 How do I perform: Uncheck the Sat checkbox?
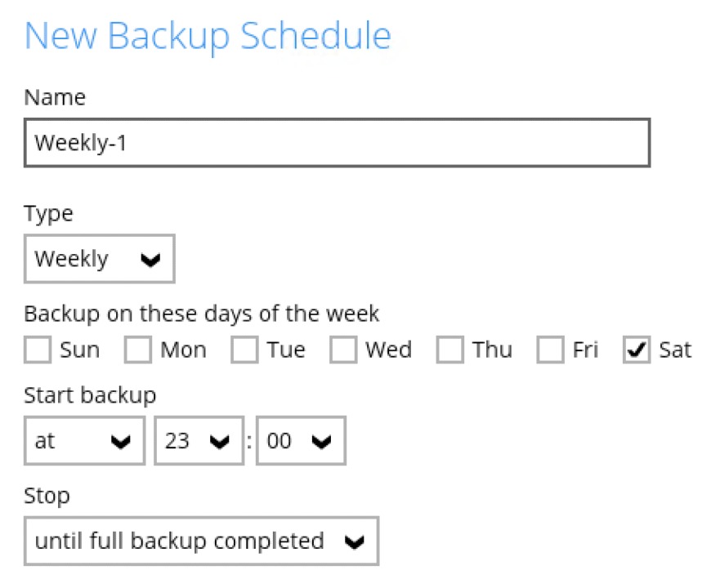click(636, 350)
